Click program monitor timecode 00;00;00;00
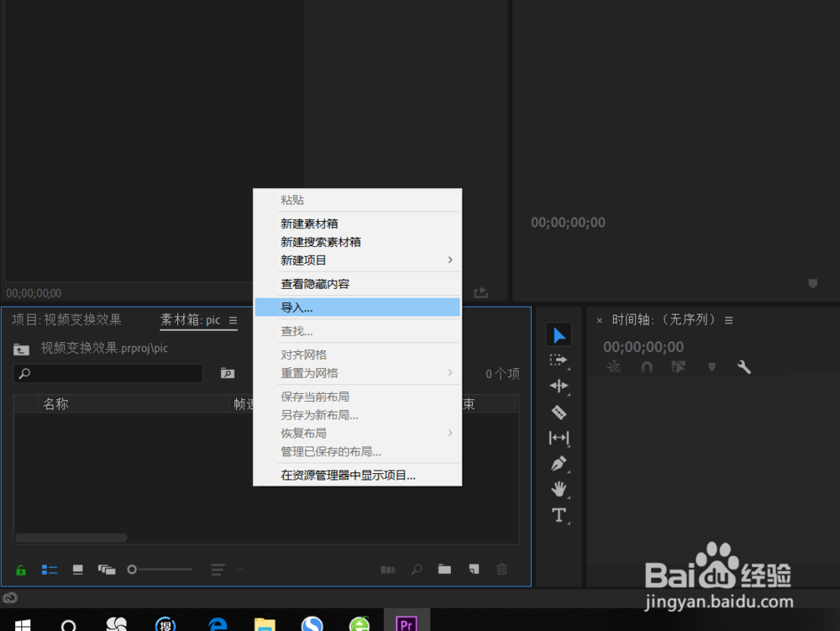The width and height of the screenshot is (840, 631). point(568,223)
